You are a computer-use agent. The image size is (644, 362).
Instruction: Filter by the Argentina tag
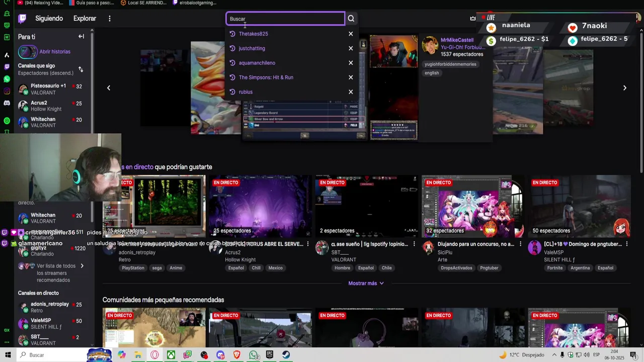580,268
